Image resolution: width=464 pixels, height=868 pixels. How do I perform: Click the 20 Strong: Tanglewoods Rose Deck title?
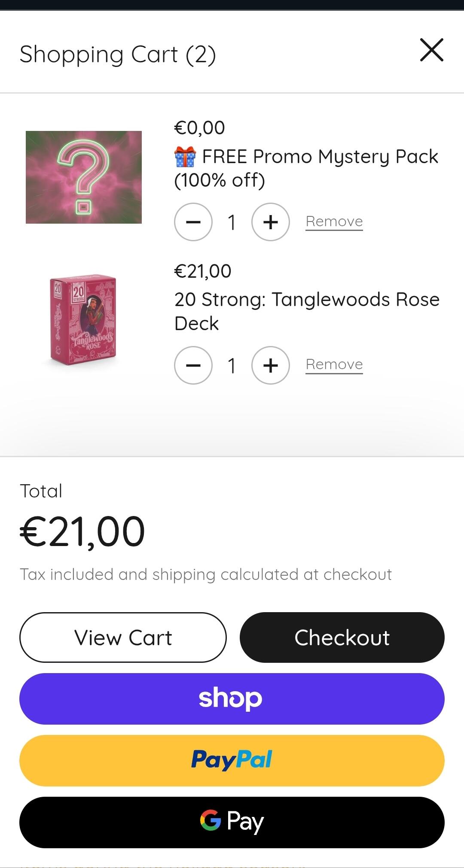(307, 311)
